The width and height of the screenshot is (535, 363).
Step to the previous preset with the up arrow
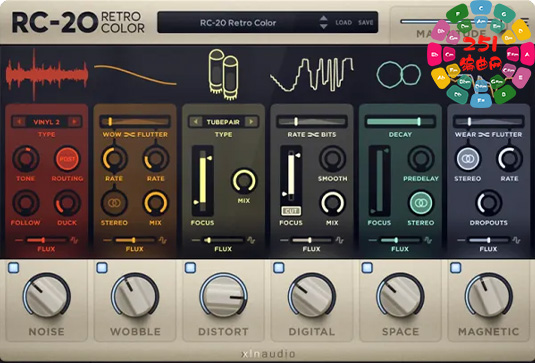[323, 18]
